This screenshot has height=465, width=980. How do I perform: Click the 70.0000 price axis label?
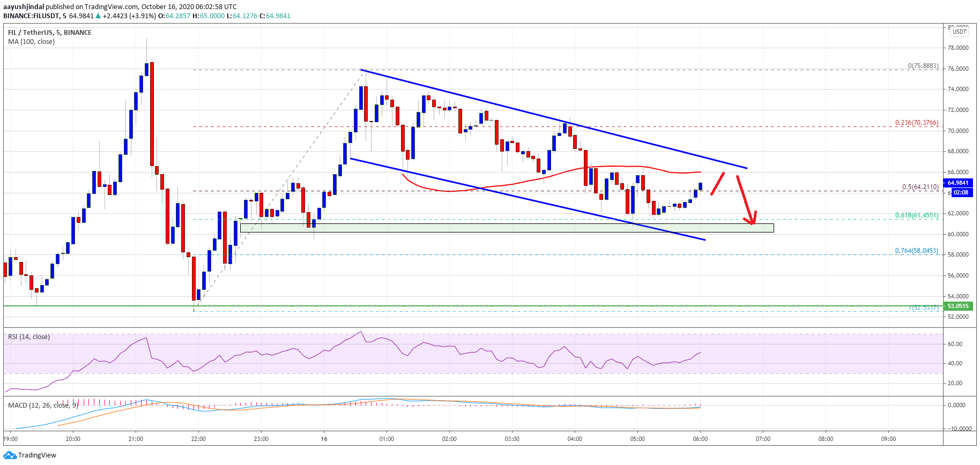pyautogui.click(x=958, y=131)
